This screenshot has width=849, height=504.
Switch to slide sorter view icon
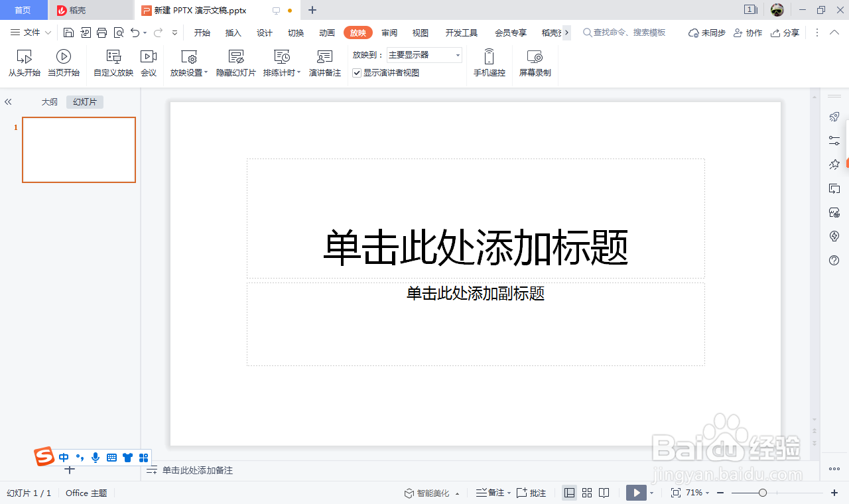coord(586,493)
